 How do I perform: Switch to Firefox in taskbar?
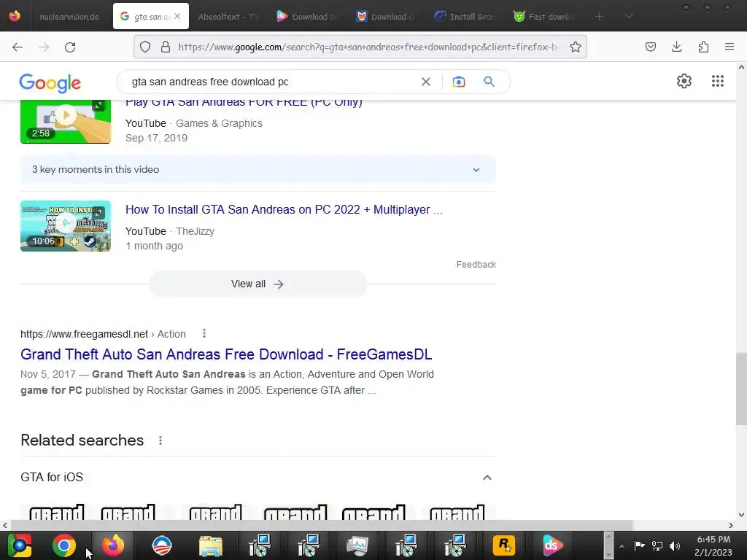click(113, 545)
